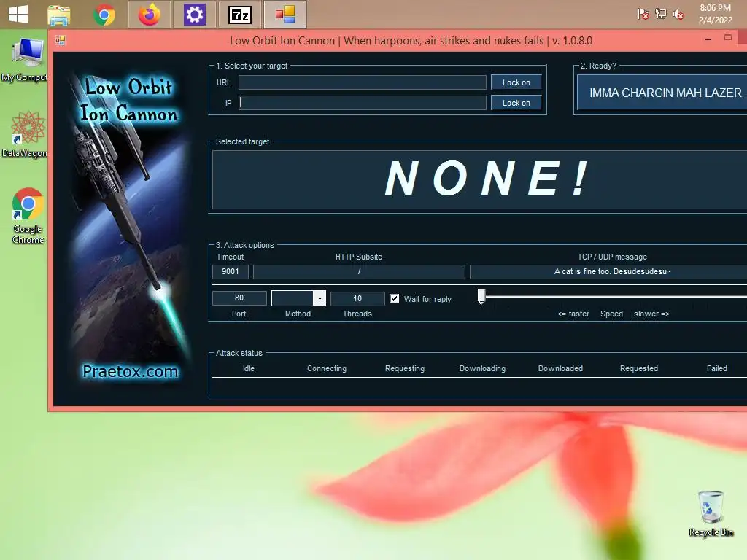Screen dimensions: 747x560
Task: Focus the Timeout field showing 9001
Action: click(230, 271)
